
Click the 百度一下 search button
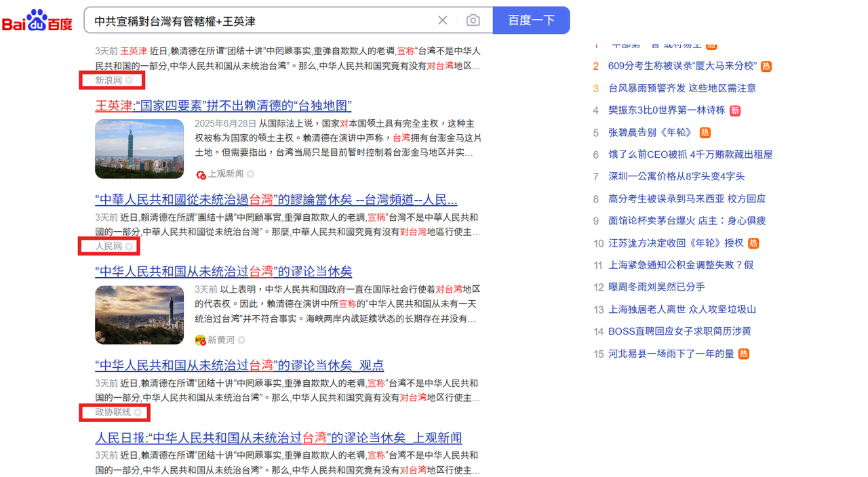coord(531,20)
